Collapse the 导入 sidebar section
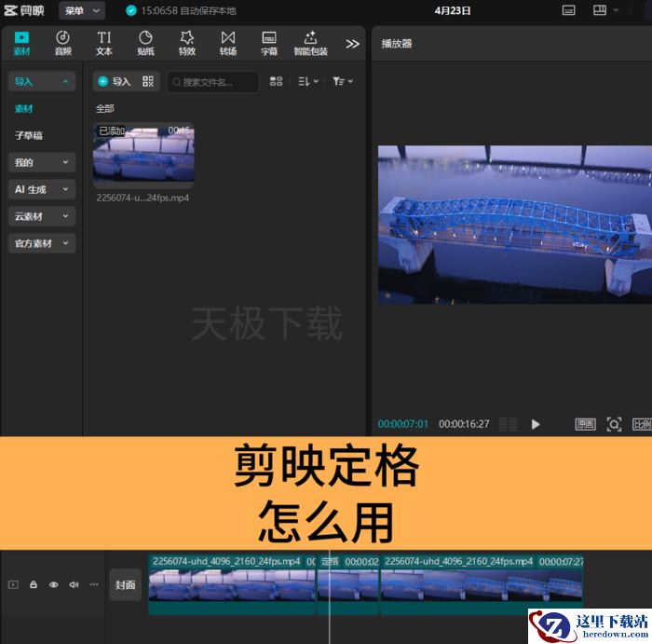The height and width of the screenshot is (644, 652). (42, 81)
